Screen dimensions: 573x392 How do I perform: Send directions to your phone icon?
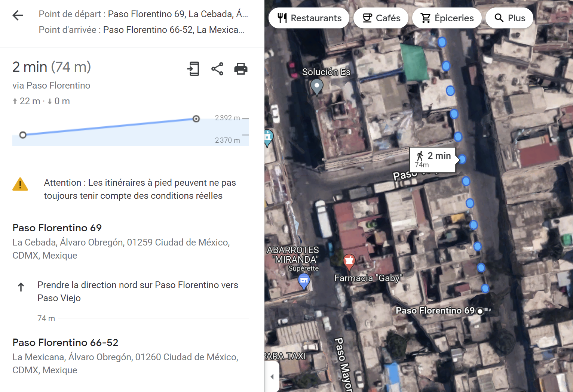(x=193, y=69)
